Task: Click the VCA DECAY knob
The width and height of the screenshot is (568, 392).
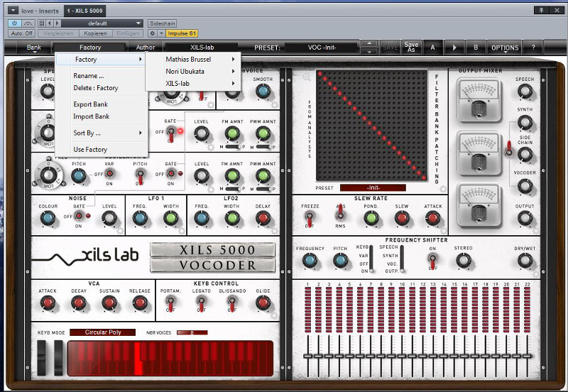Action: 79,303
